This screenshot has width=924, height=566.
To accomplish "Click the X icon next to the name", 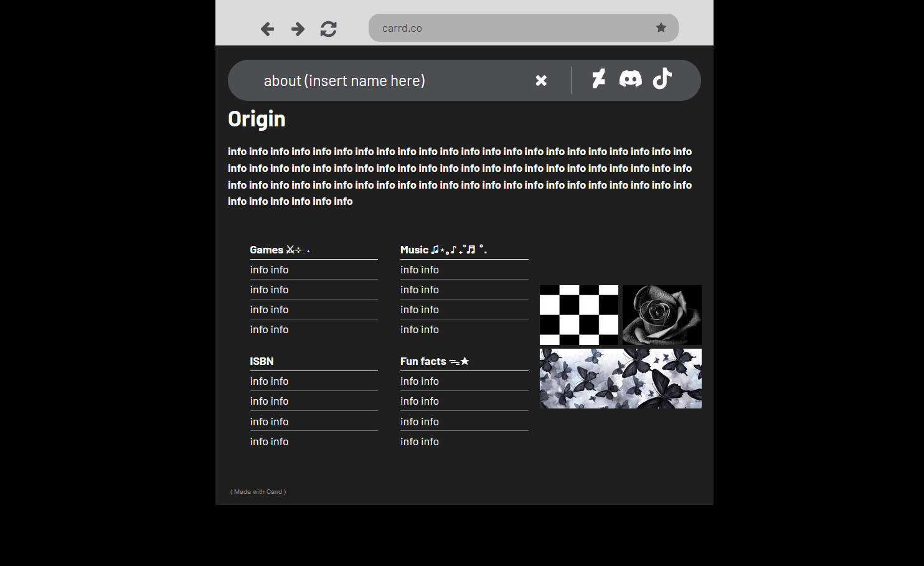I will pyautogui.click(x=541, y=80).
